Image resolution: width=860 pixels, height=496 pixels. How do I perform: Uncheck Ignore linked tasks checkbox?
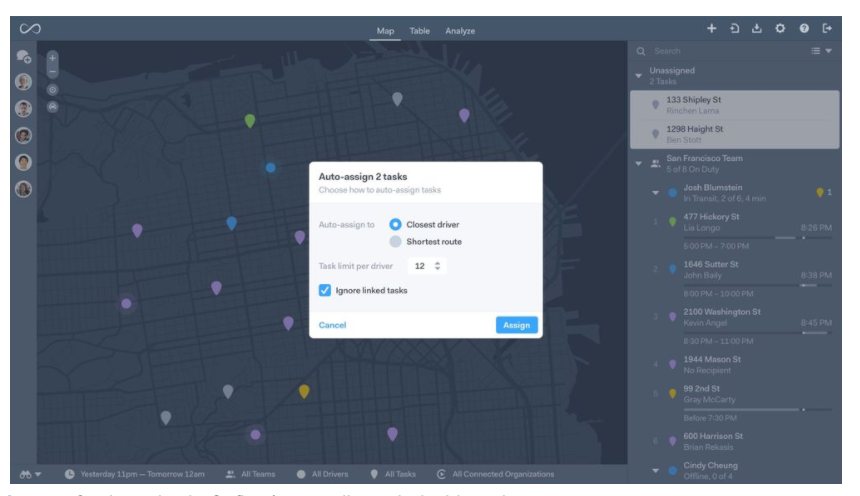pyautogui.click(x=325, y=290)
